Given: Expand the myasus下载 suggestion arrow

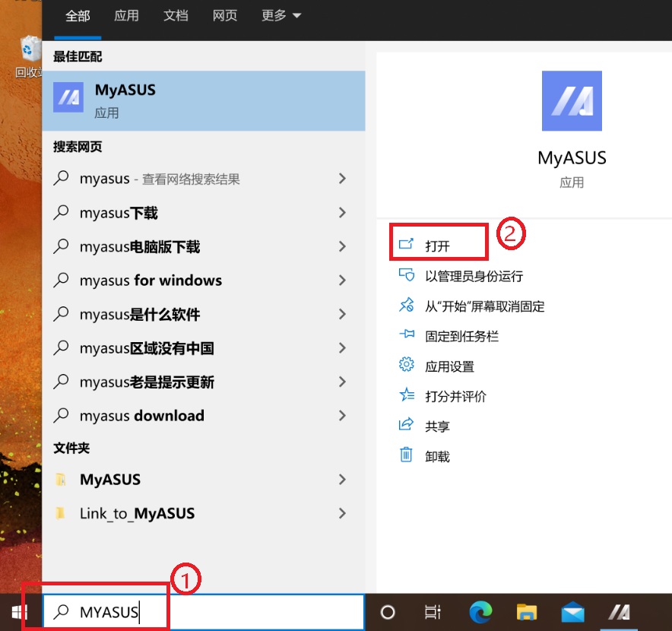Looking at the screenshot, I should coord(342,212).
